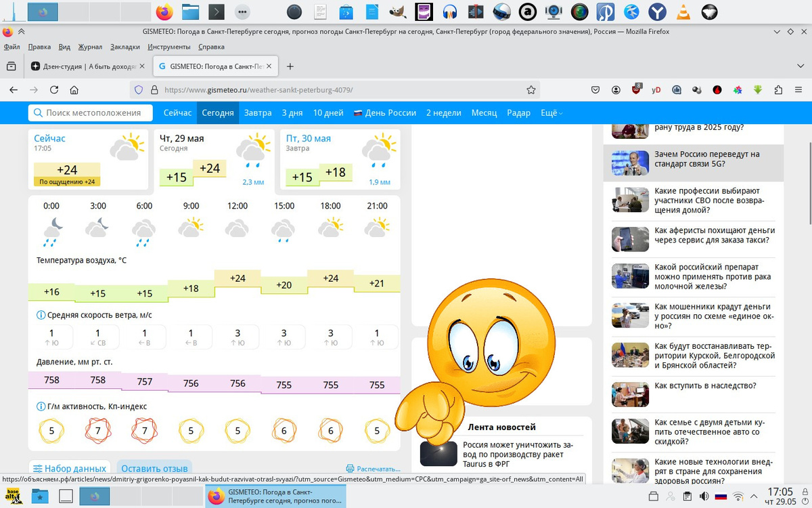The width and height of the screenshot is (812, 508).
Task: Expand the Ещё dropdown menu
Action: pyautogui.click(x=551, y=113)
